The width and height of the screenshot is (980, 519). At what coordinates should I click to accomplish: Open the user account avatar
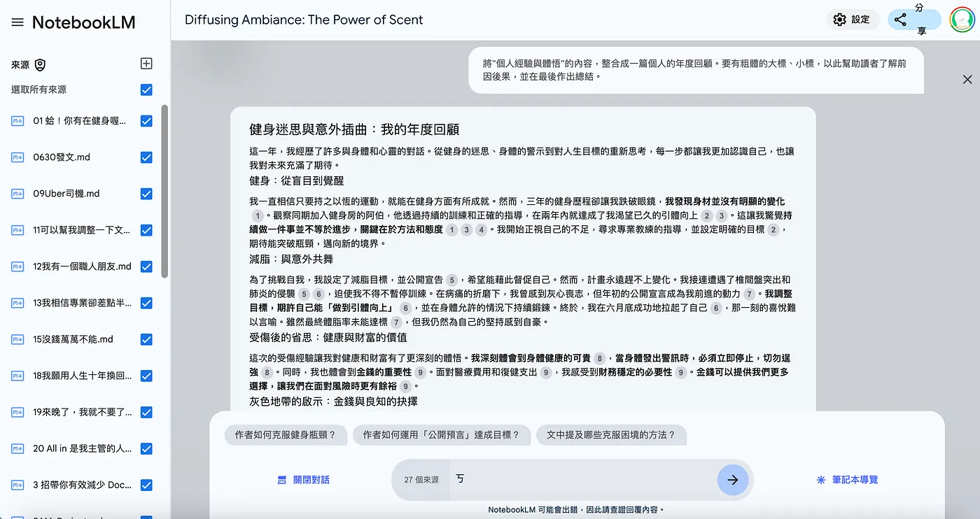tap(962, 20)
